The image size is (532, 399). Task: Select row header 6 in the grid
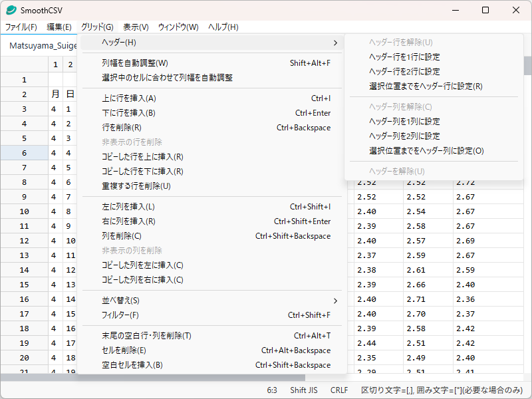pos(24,152)
